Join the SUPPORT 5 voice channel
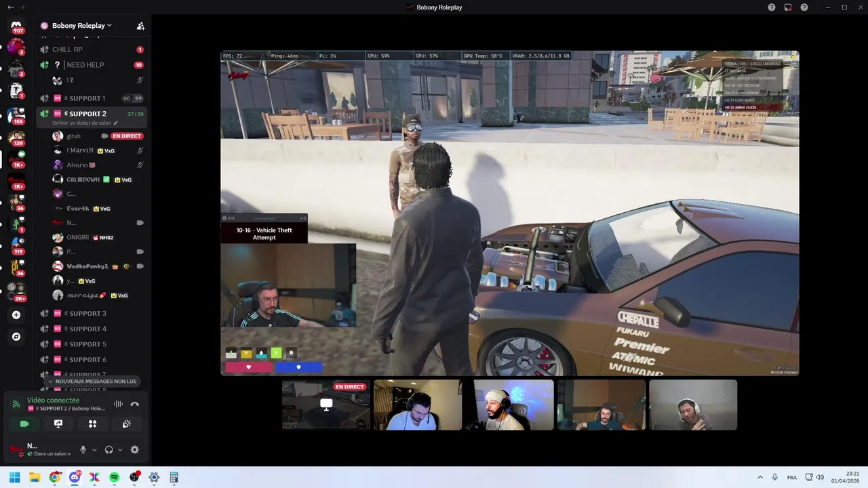The image size is (868, 488). pyautogui.click(x=92, y=344)
